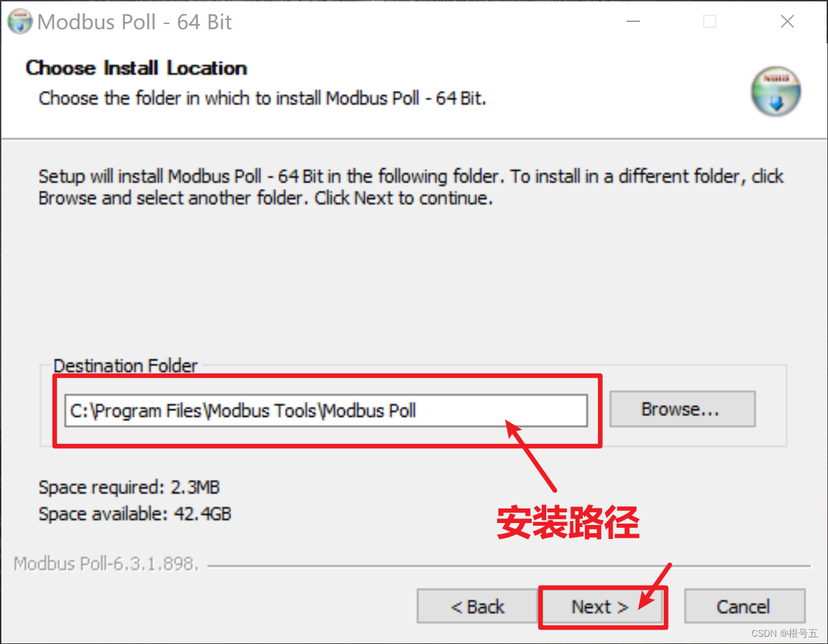The width and height of the screenshot is (828, 644).
Task: Click the 'Choose the folder in which' subtitle
Action: point(262,98)
